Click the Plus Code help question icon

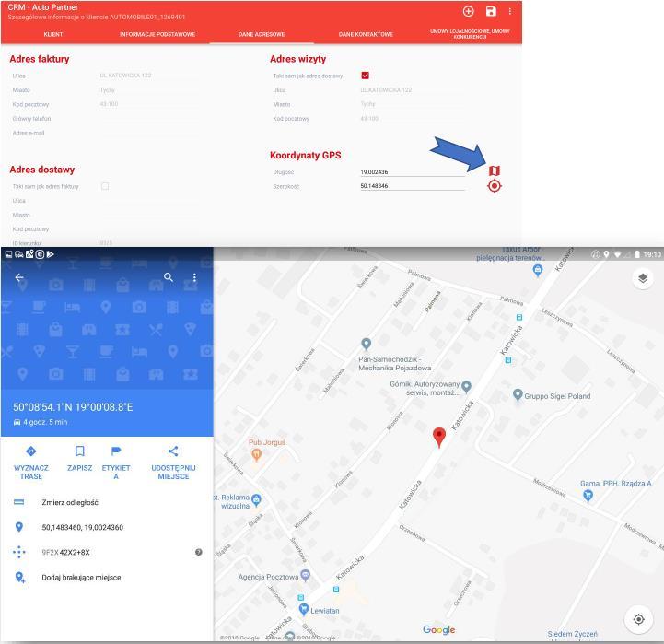[x=199, y=552]
